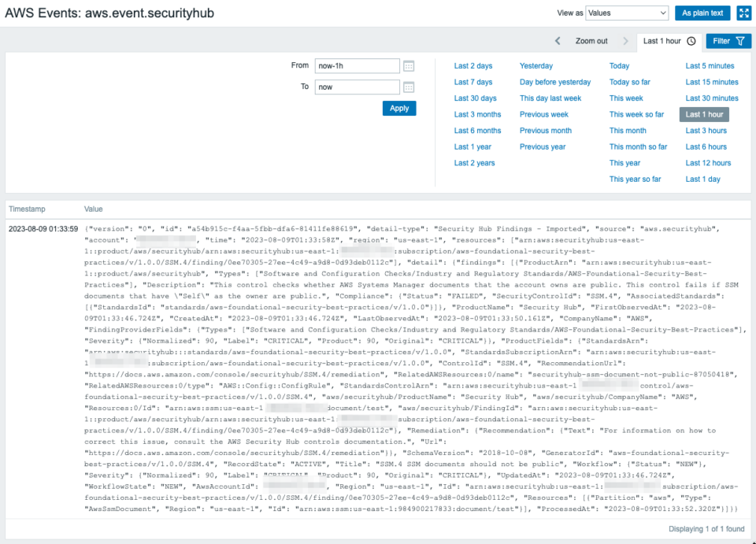This screenshot has height=544, width=756.
Task: Apply the custom time range
Action: tap(398, 108)
